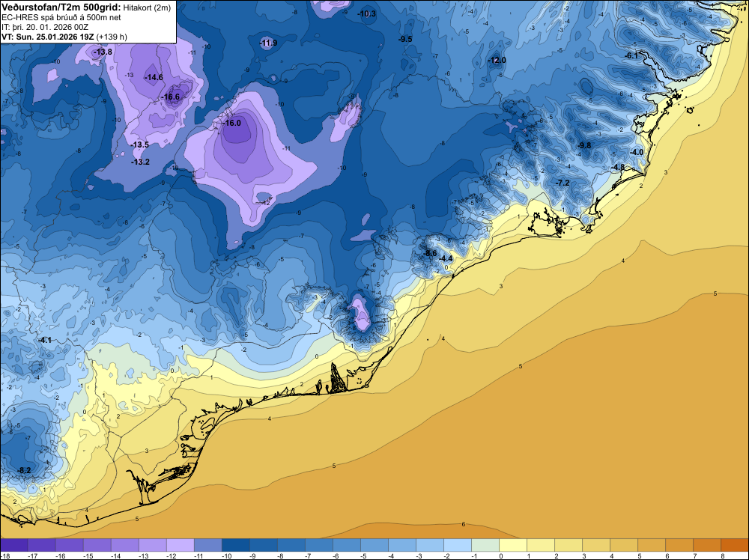Select the bold -13.2 temperature label
The width and height of the screenshot is (749, 560).
[x=141, y=162]
